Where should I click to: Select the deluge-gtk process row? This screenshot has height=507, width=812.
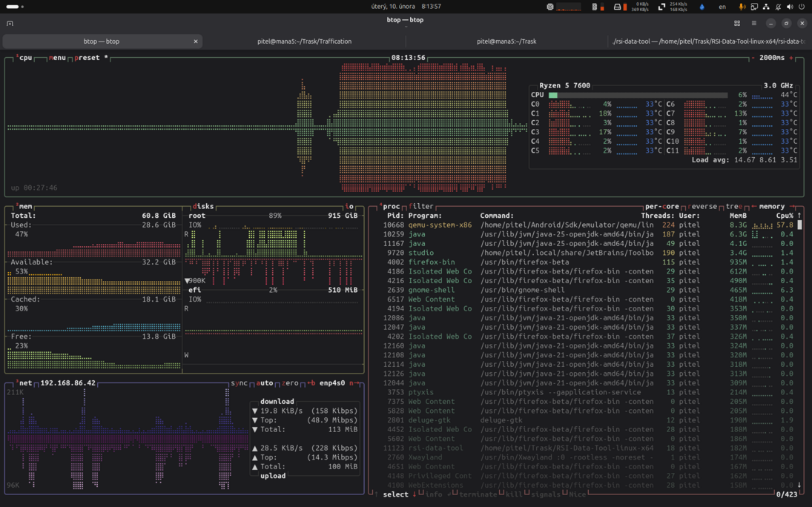pos(587,420)
